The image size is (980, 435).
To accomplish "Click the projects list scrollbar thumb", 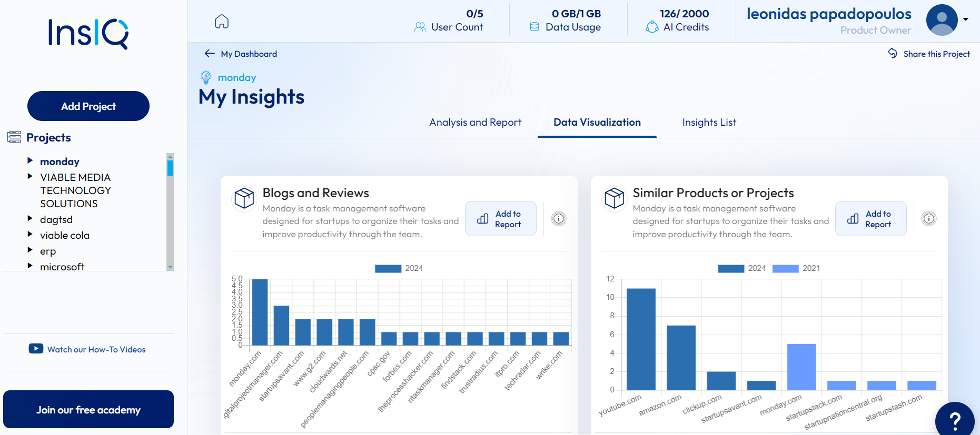I will [x=170, y=168].
